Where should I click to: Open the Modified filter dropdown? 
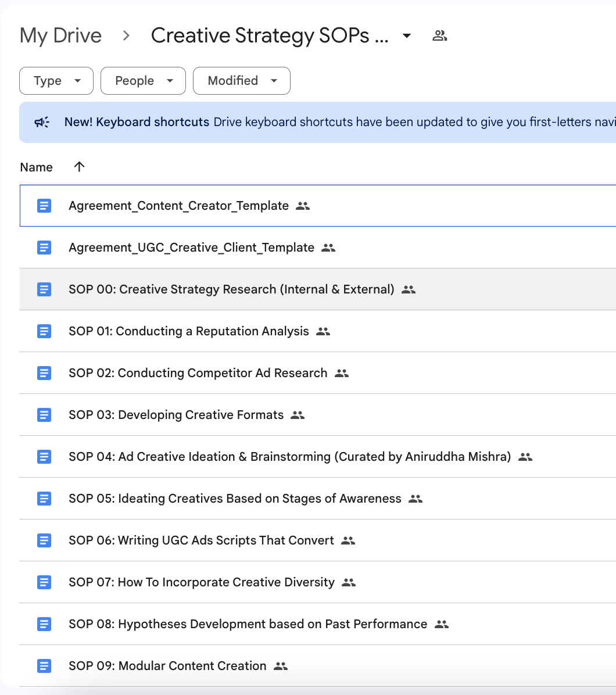tap(241, 81)
